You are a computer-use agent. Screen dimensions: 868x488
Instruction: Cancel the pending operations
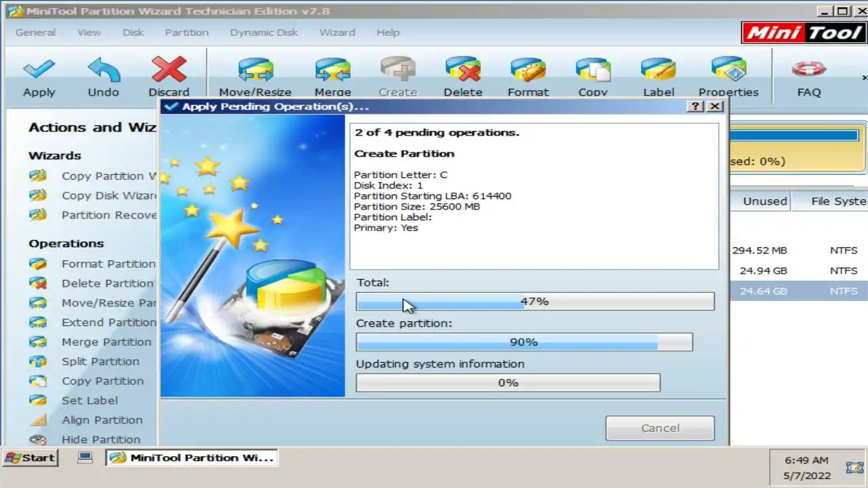click(x=660, y=428)
